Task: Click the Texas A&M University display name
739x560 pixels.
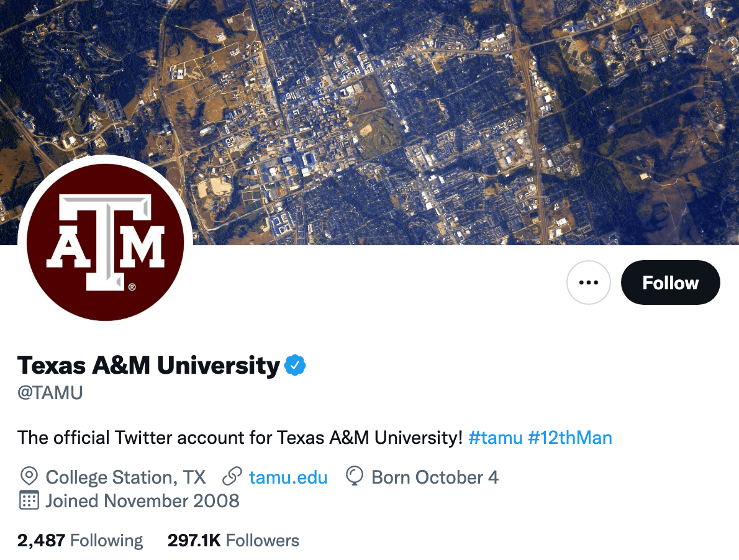Action: click(x=148, y=366)
